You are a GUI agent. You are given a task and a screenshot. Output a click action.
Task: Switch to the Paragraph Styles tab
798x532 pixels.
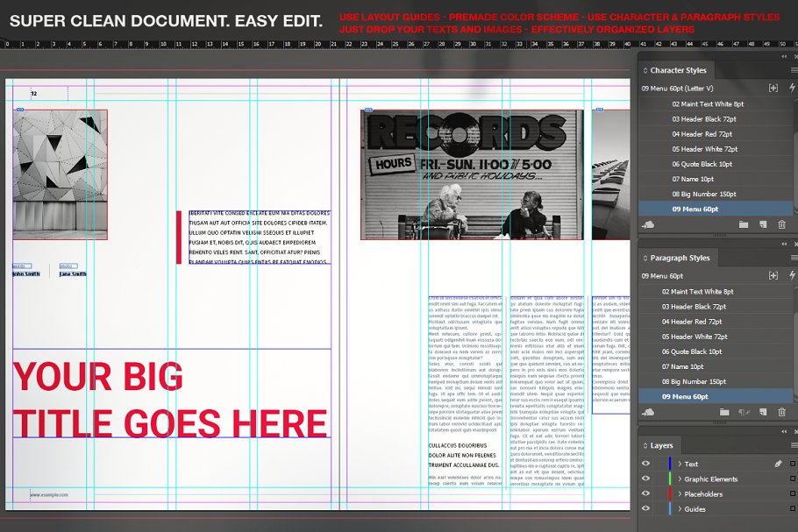(x=680, y=258)
